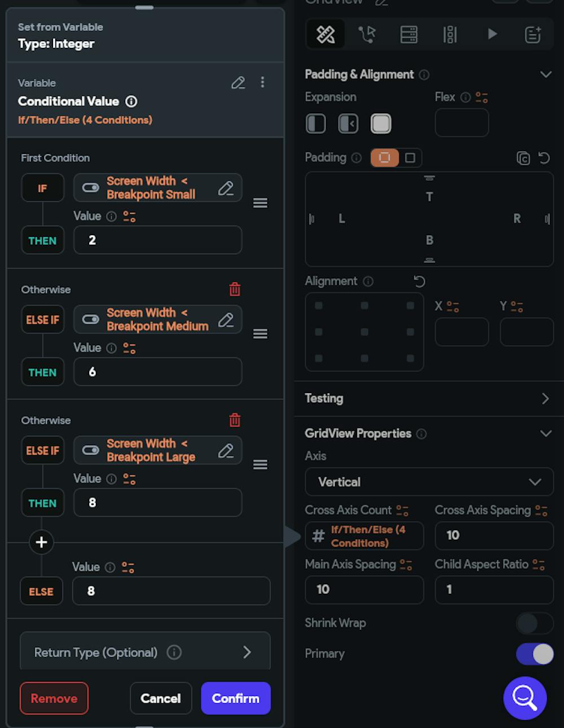Click the Cross Axis Spacing input field
The height and width of the screenshot is (728, 564).
(494, 535)
